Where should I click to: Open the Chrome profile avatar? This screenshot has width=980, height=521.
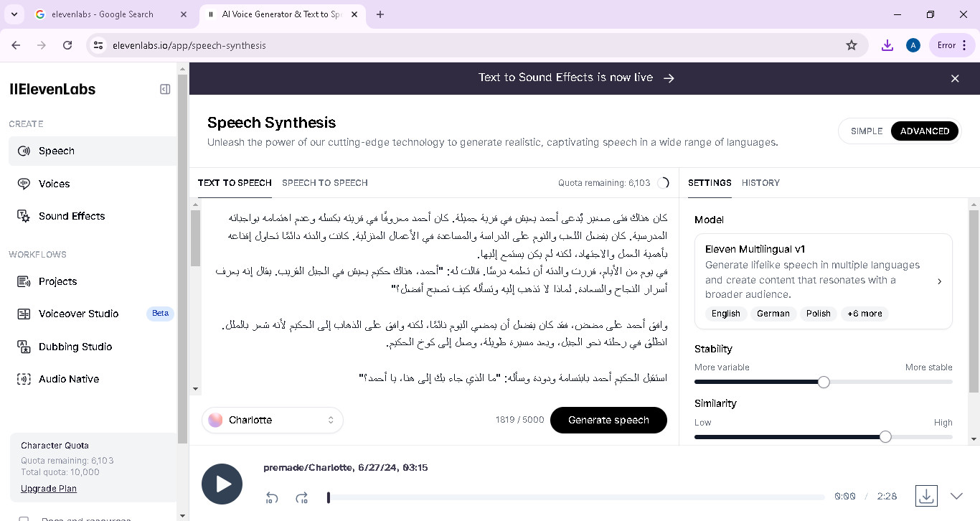tap(913, 45)
